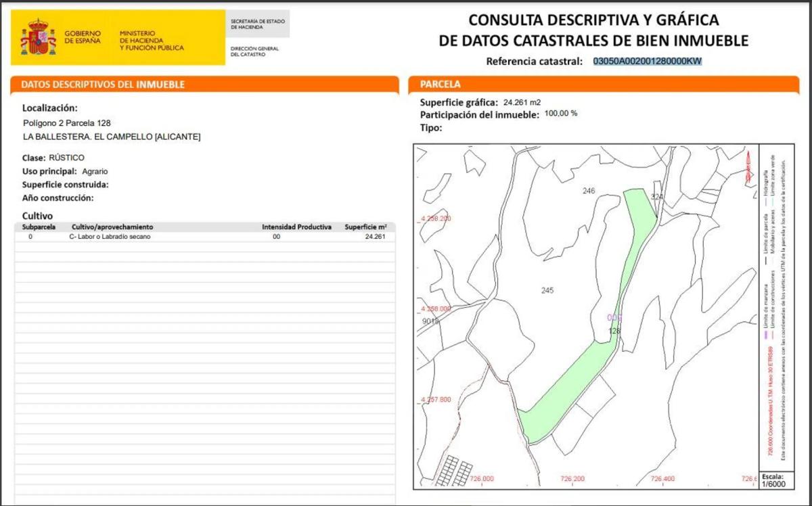Click the 4.258.200 coordinate label on the map
This screenshot has height=506, width=812.
[x=436, y=218]
